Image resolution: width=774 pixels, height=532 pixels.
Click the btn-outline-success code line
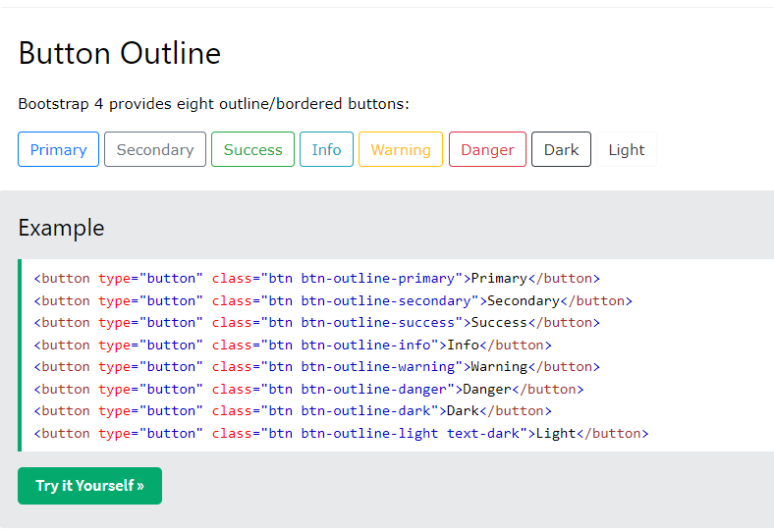click(x=317, y=322)
